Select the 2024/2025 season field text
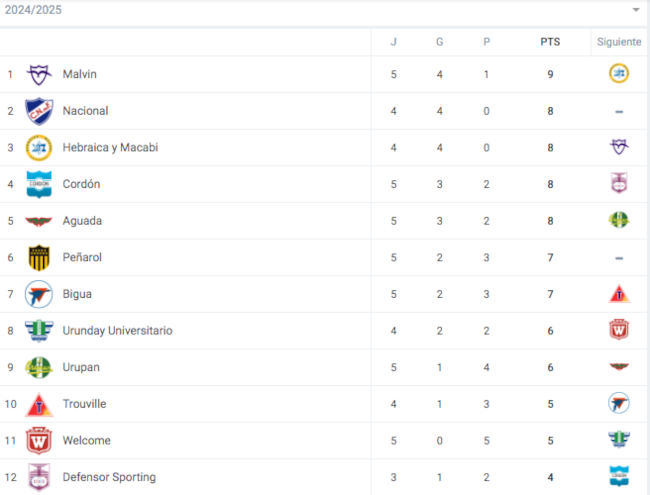The image size is (650, 495). pyautogui.click(x=33, y=10)
